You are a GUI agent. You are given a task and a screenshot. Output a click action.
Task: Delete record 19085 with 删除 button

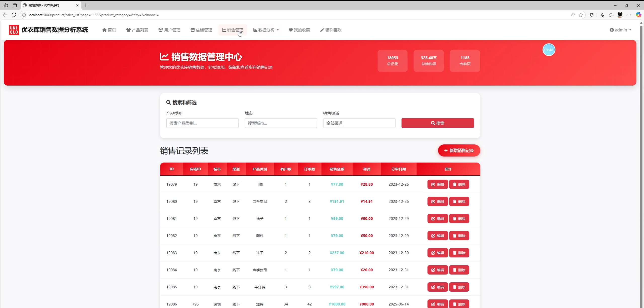click(x=459, y=287)
